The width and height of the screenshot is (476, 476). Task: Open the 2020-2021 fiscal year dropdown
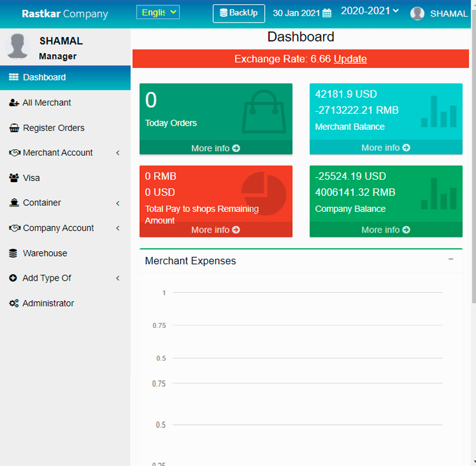[x=369, y=11]
